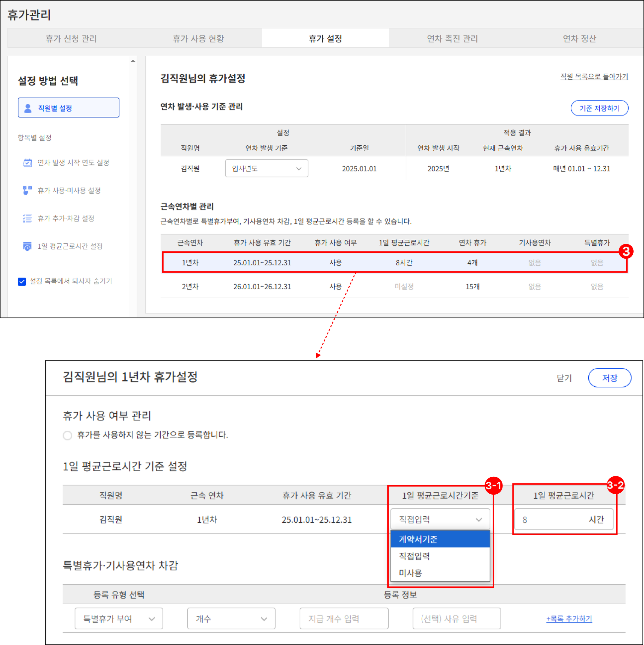
Task: Switch to the 연차 촉진 관리 tab
Action: click(x=452, y=38)
